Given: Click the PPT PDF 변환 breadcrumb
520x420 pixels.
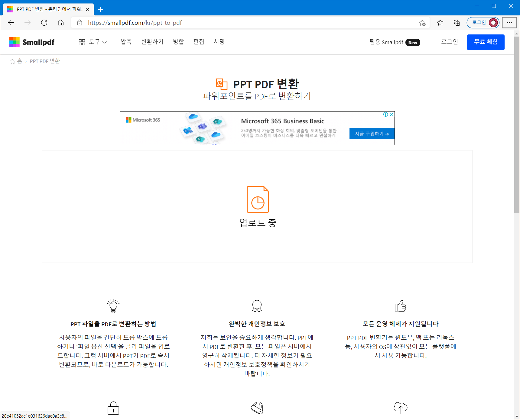Looking at the screenshot, I should [45, 61].
